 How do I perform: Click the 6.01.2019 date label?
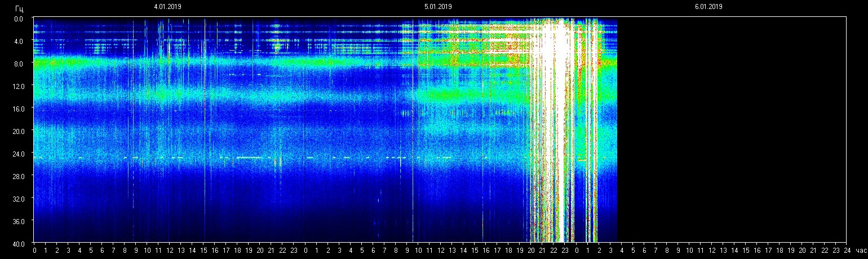pos(708,7)
